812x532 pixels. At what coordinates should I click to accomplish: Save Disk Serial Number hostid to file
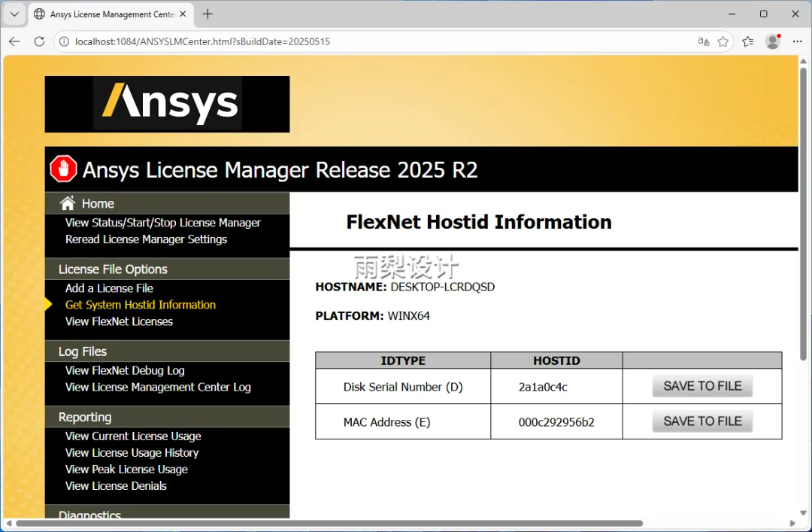(702, 386)
